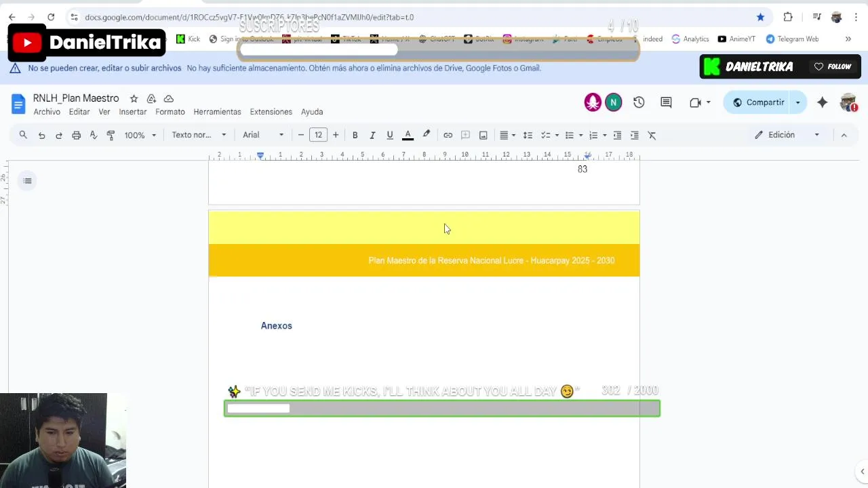The width and height of the screenshot is (868, 488).
Task: Open the browser extensions puzzle icon
Action: 788,17
